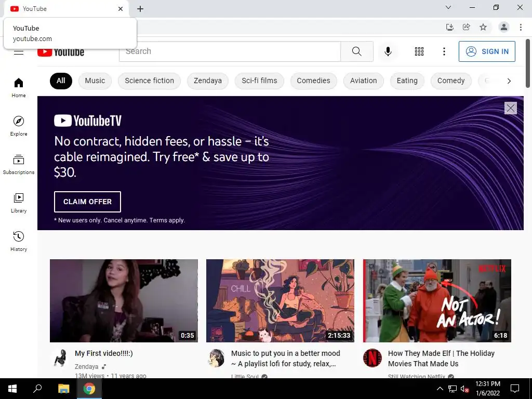532x399 pixels.
Task: Start voice search with the microphone
Action: click(x=388, y=51)
